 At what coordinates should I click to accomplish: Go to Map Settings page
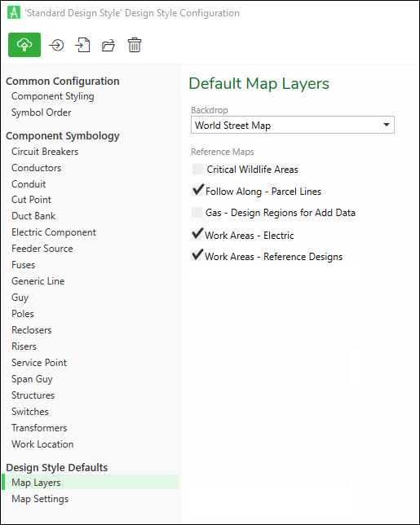(40, 499)
